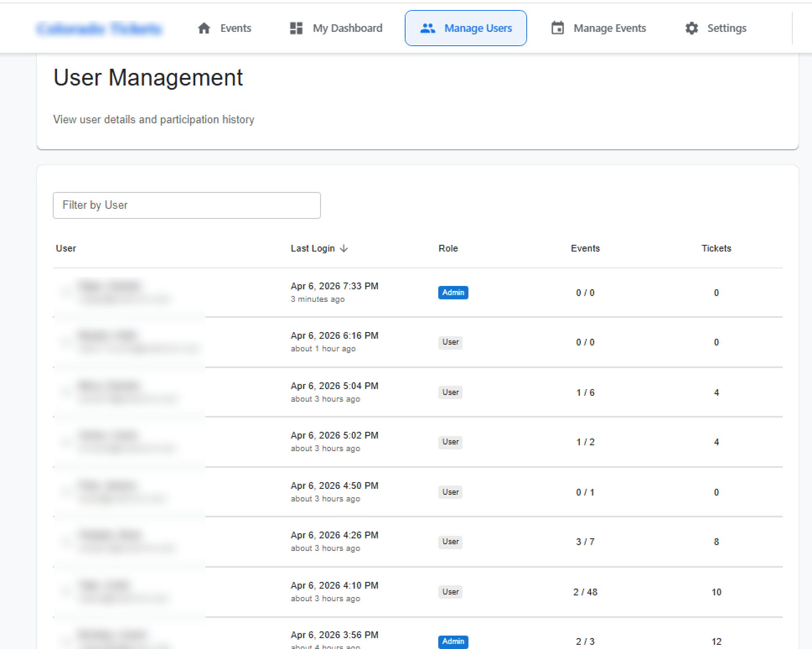
Task: Sort by the Events column header
Action: [x=585, y=248]
